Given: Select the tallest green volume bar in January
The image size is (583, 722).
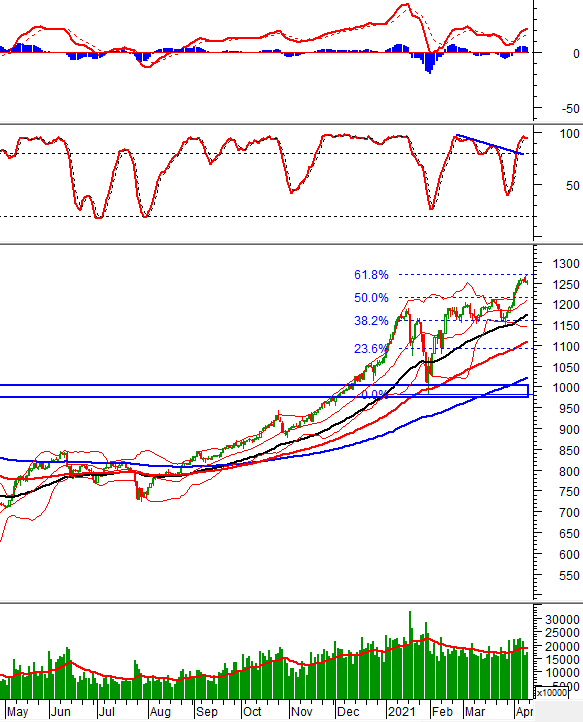Looking at the screenshot, I should 410,655.
